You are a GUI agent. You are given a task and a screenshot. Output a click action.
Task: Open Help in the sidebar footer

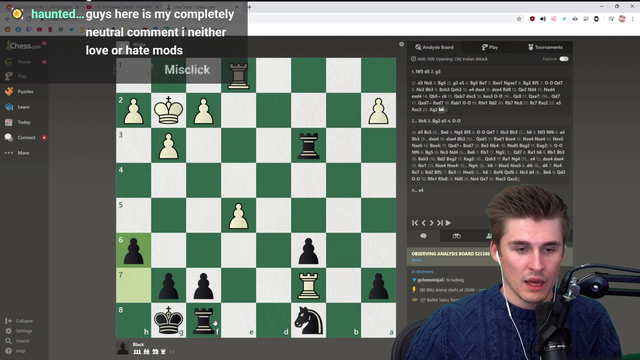tap(15, 351)
